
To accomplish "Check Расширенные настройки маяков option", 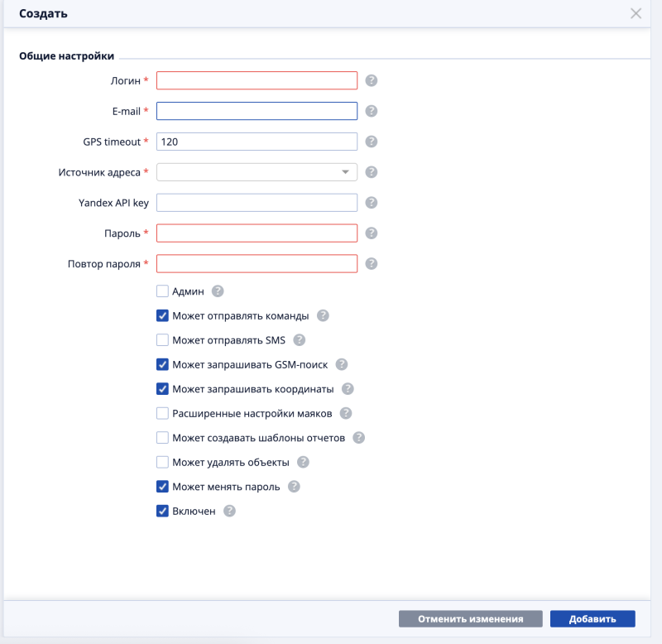I will (162, 414).
